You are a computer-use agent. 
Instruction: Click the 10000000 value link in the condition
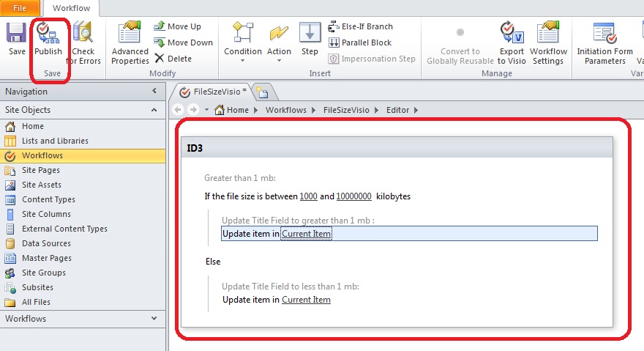click(353, 196)
